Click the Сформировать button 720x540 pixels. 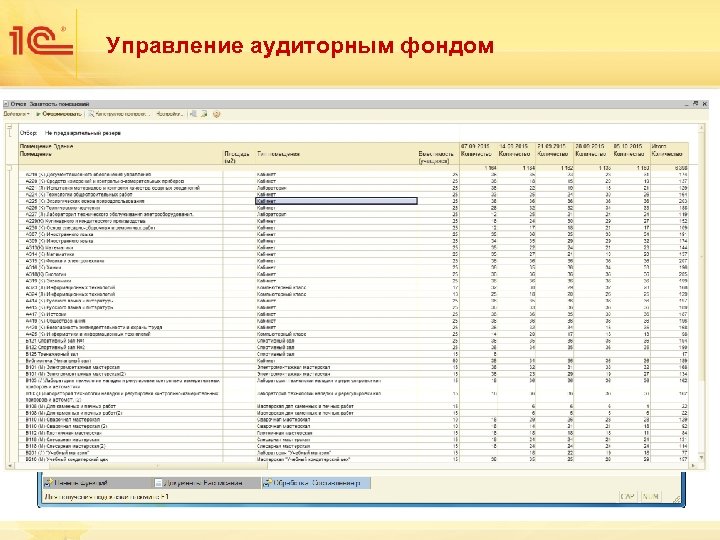click(x=59, y=114)
